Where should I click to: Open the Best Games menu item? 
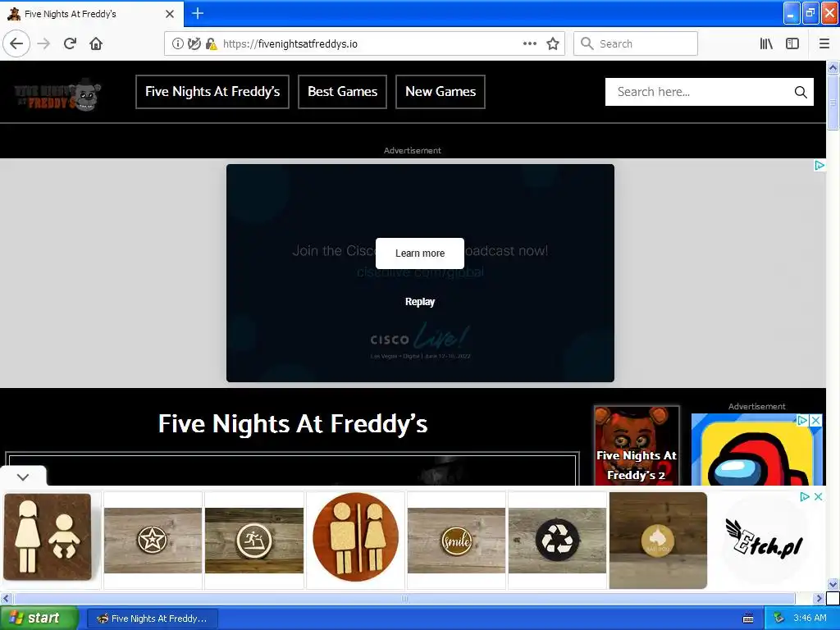[342, 92]
